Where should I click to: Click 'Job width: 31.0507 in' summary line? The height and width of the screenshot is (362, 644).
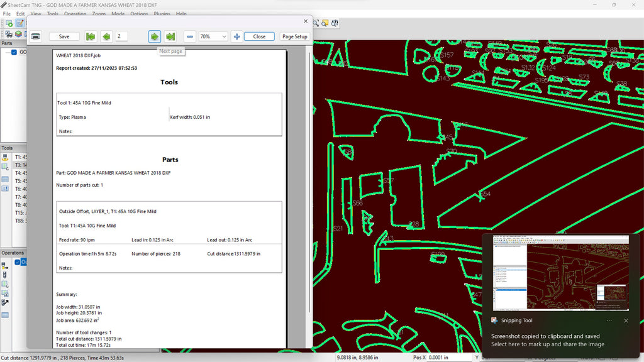78,307
